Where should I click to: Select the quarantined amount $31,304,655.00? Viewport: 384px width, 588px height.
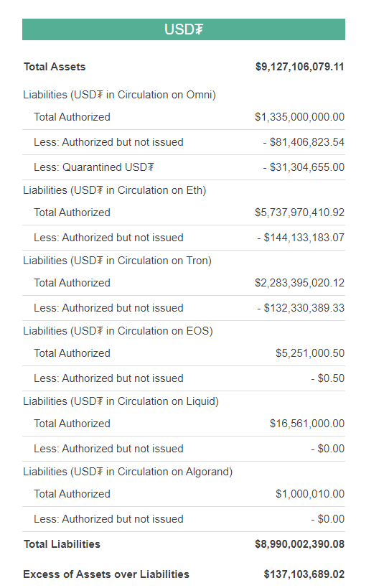click(304, 167)
